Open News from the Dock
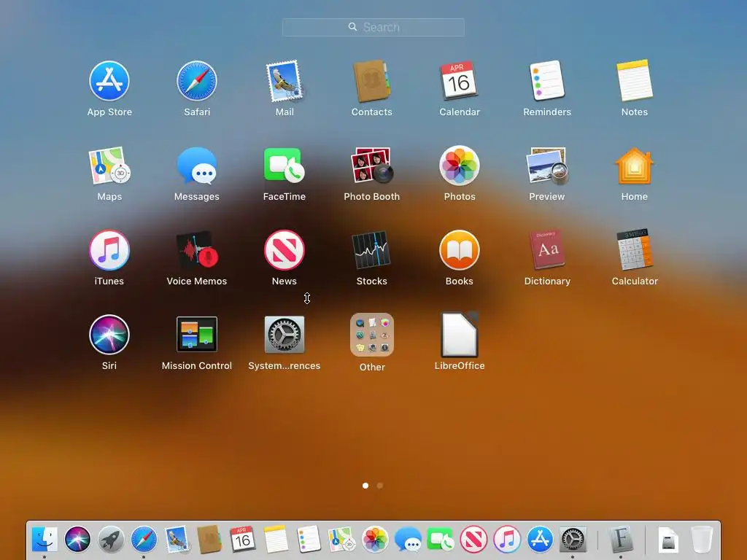Screen dimensions: 747x560 coord(473,540)
